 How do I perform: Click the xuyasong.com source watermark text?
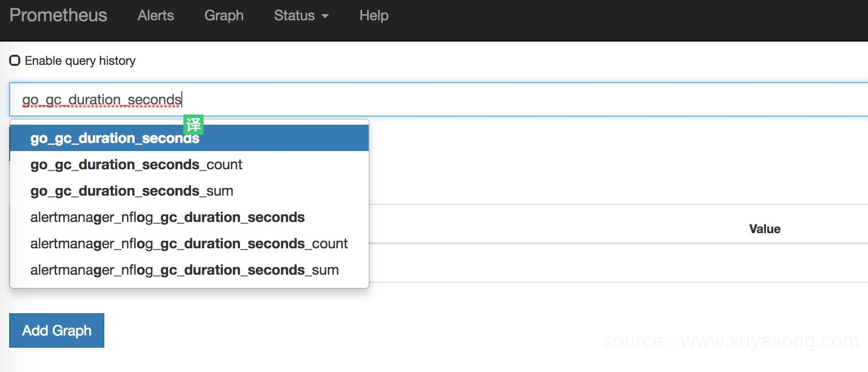tap(730, 341)
